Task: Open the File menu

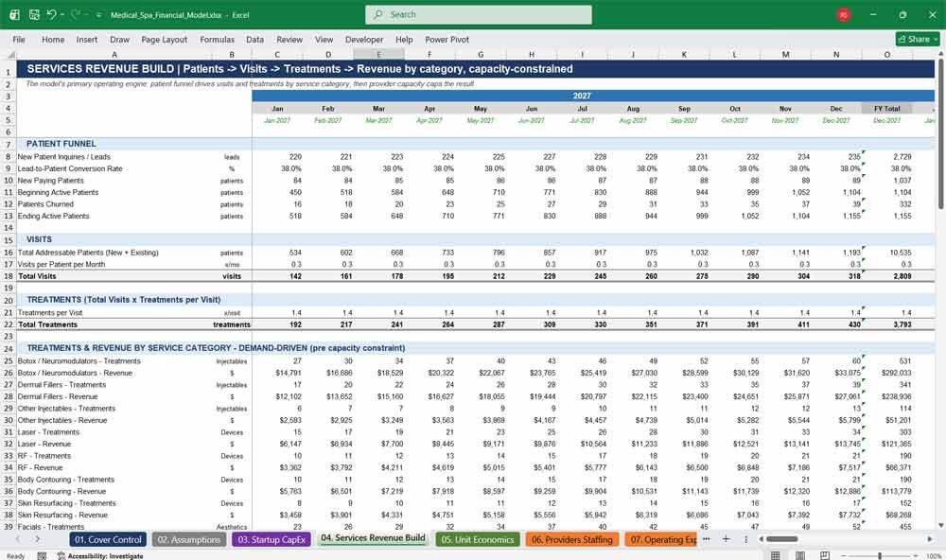Action: point(19,39)
